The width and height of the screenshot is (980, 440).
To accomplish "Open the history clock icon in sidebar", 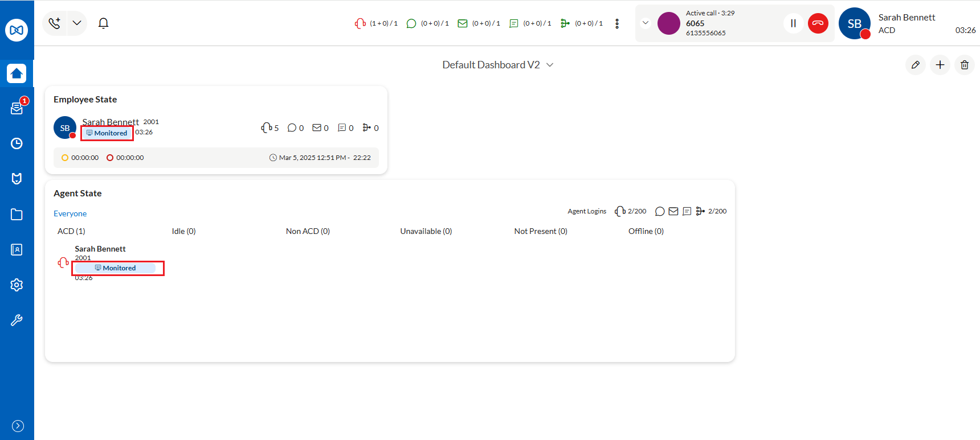I will coord(17,143).
